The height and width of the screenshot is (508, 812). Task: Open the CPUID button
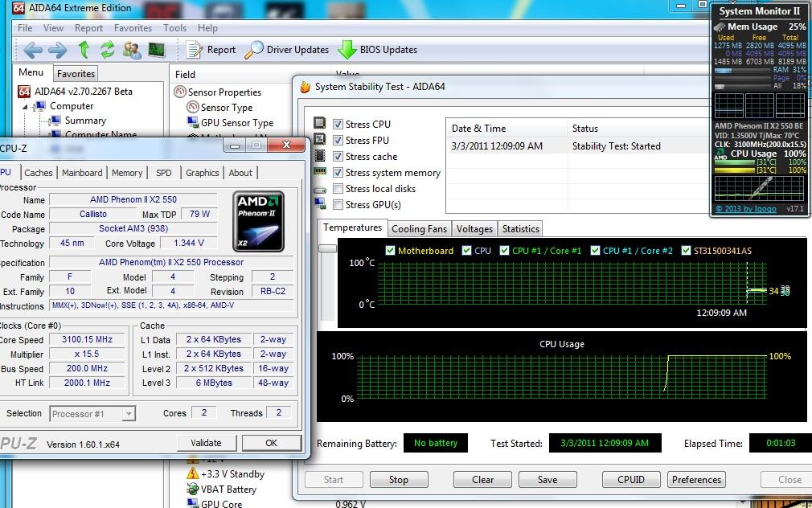[631, 480]
